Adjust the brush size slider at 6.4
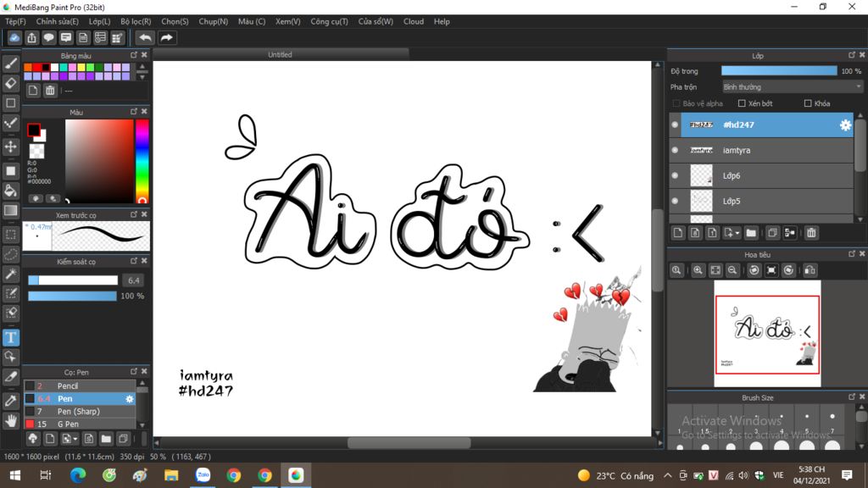Image resolution: width=868 pixels, height=488 pixels. pyautogui.click(x=73, y=280)
